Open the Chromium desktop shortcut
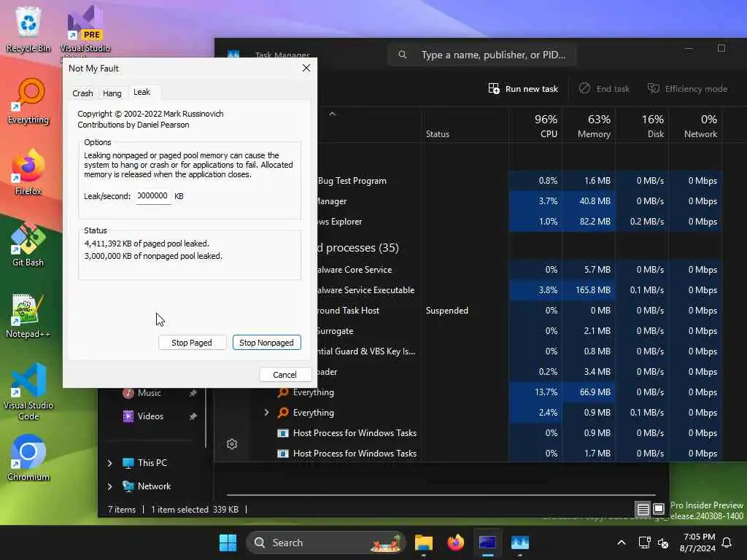The height and width of the screenshot is (560, 747). (x=28, y=458)
